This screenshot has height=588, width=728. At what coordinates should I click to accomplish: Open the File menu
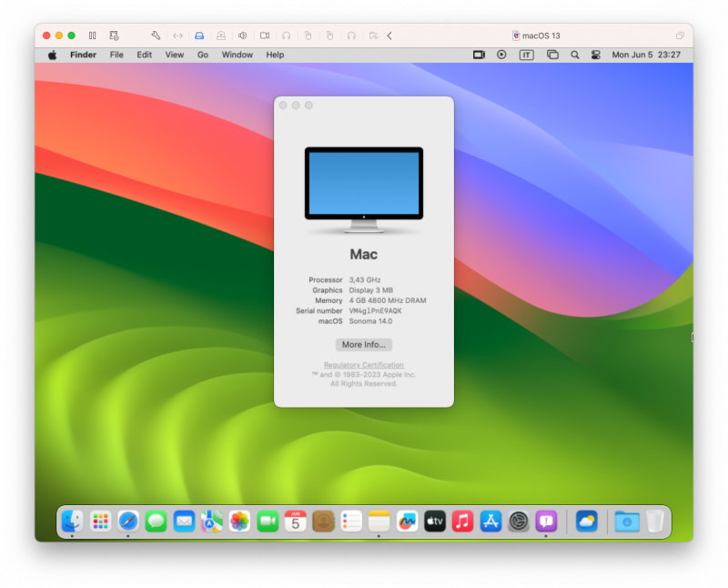pyautogui.click(x=116, y=55)
